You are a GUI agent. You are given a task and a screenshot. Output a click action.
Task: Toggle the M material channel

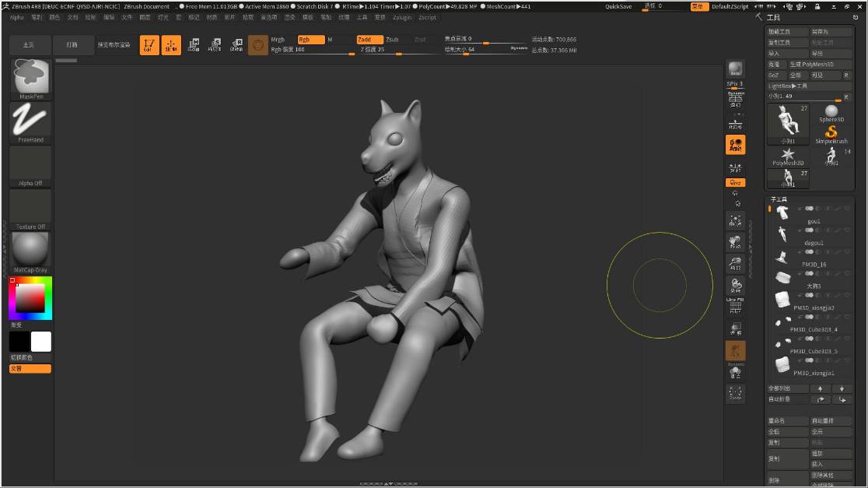[331, 40]
